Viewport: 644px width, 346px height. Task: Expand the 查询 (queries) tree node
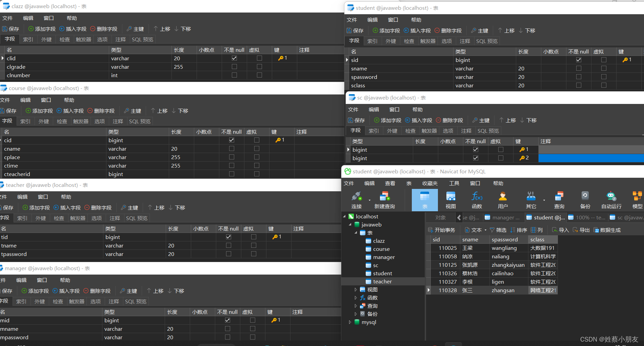(x=356, y=306)
